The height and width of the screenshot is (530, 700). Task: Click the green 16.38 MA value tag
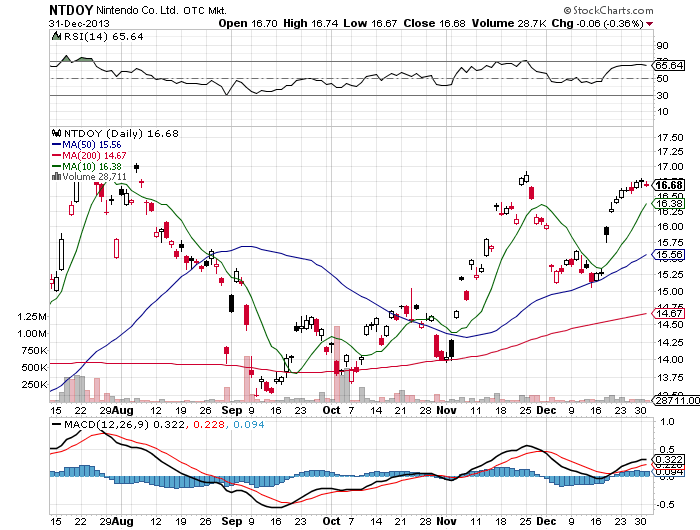point(669,204)
